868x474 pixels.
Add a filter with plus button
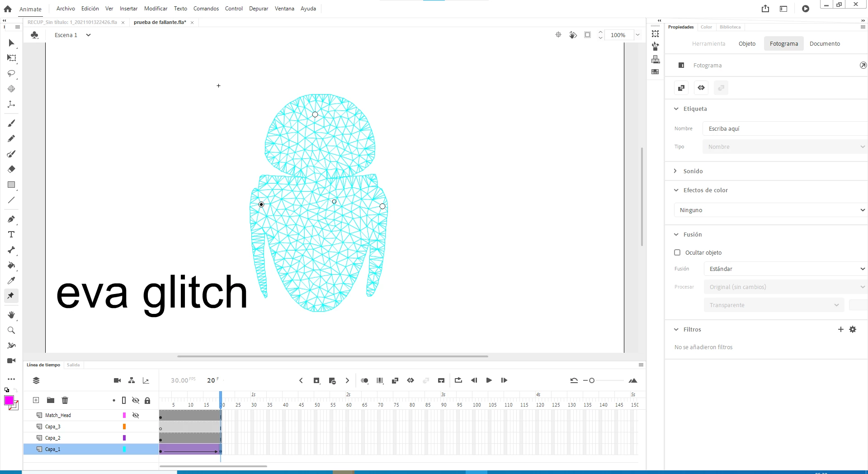(x=841, y=329)
